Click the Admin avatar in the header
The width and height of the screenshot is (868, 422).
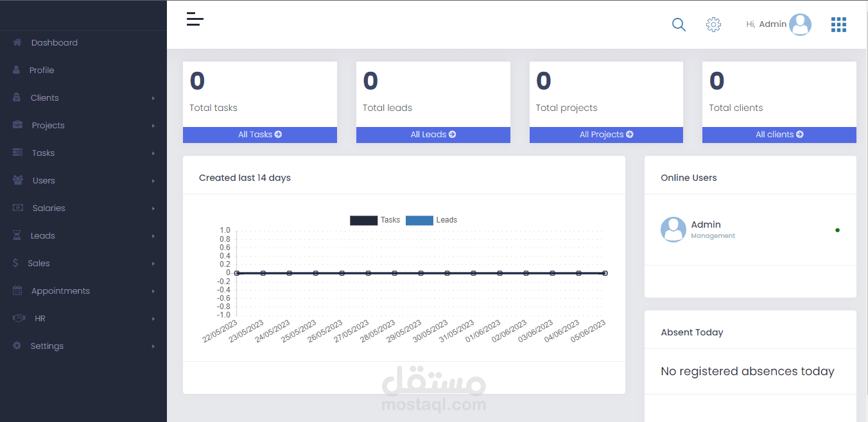pyautogui.click(x=800, y=24)
